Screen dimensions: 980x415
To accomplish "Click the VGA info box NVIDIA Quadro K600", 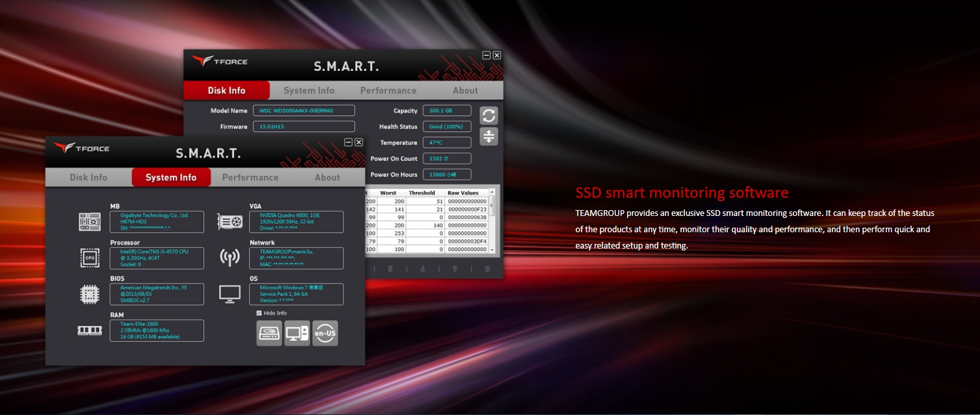I will (297, 222).
